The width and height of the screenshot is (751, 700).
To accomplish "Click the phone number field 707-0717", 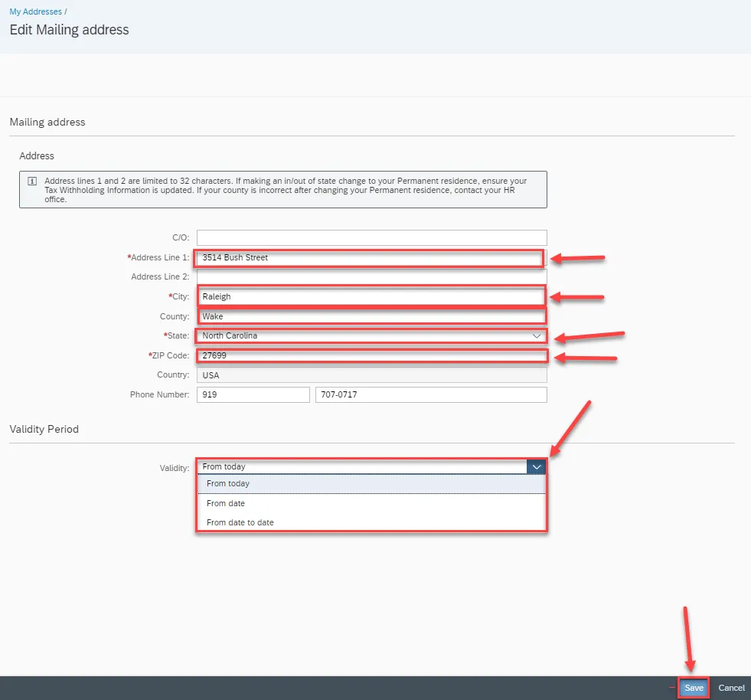I will pos(430,394).
